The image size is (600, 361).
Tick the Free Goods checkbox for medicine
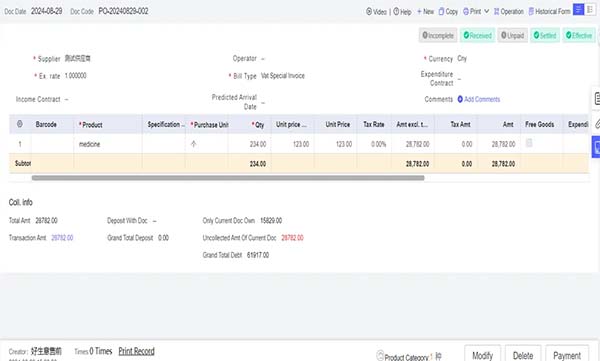tap(529, 143)
